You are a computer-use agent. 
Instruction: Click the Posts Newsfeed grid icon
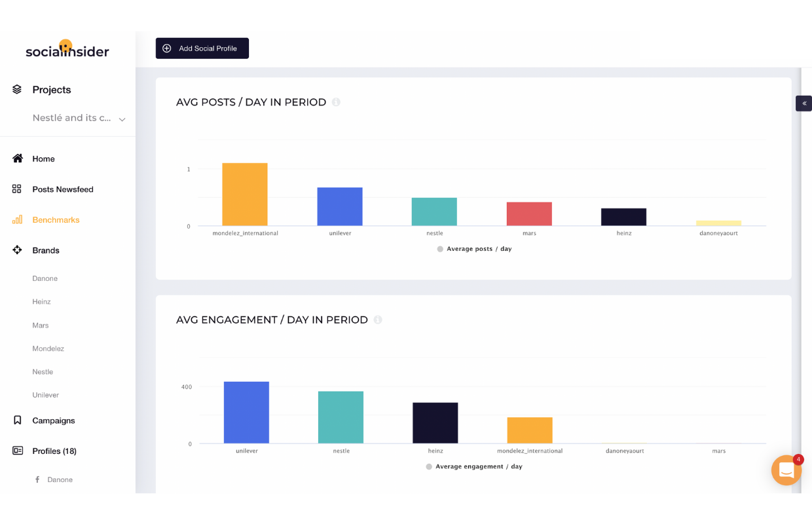point(17,189)
